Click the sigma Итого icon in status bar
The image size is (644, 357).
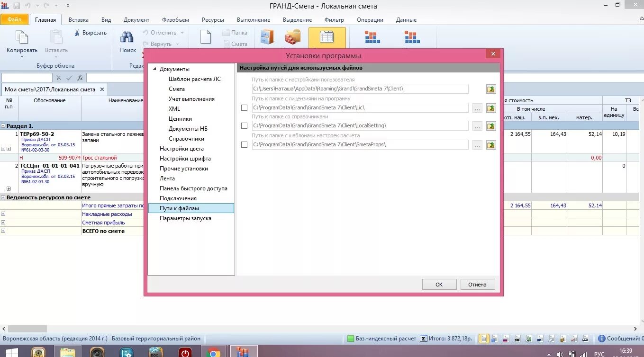click(x=424, y=339)
